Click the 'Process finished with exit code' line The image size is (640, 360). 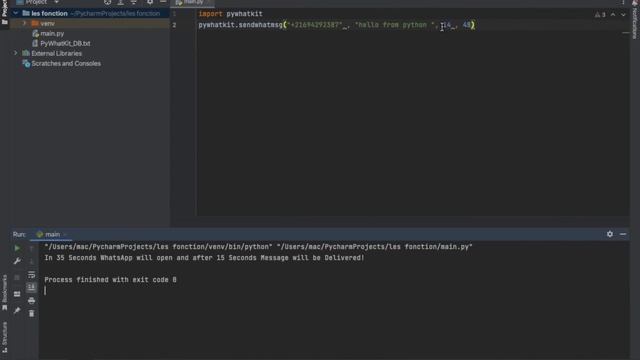click(110, 280)
